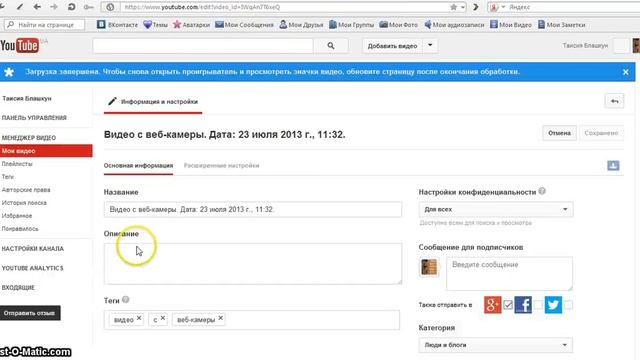Click the Найти на странице search field
The image size is (640, 360).
coord(45,24)
